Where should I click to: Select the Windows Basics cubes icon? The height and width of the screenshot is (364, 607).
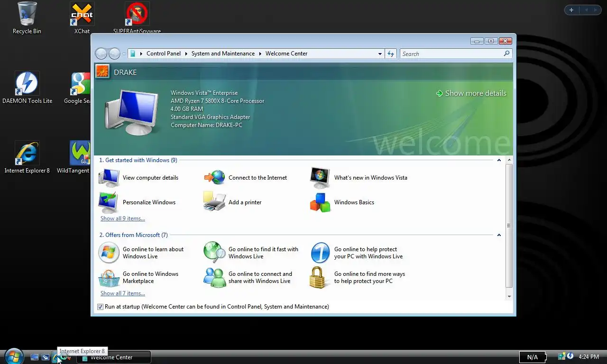coord(320,202)
